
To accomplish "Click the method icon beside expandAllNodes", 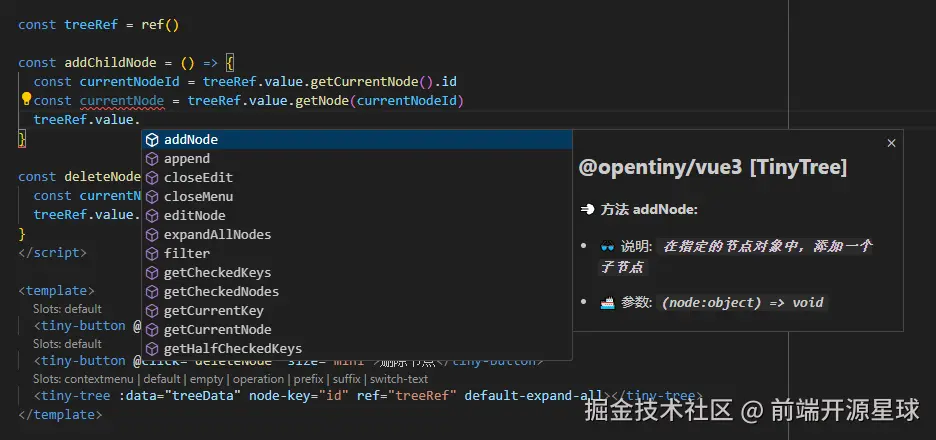I will click(152, 234).
